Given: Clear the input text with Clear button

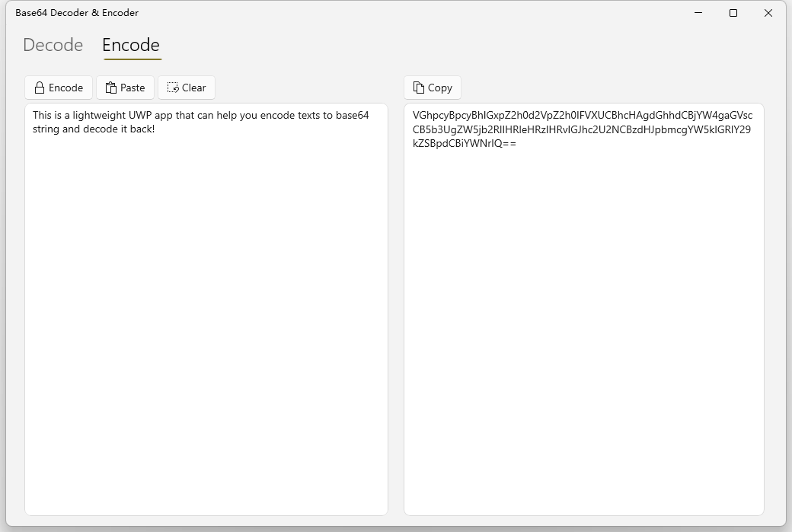Looking at the screenshot, I should [x=187, y=88].
